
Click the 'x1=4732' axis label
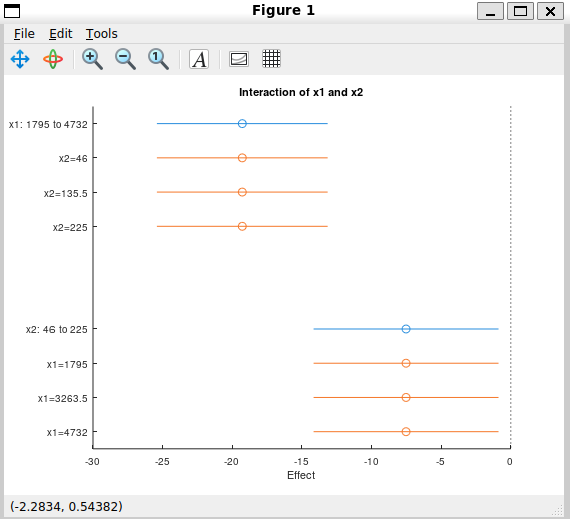point(67,432)
